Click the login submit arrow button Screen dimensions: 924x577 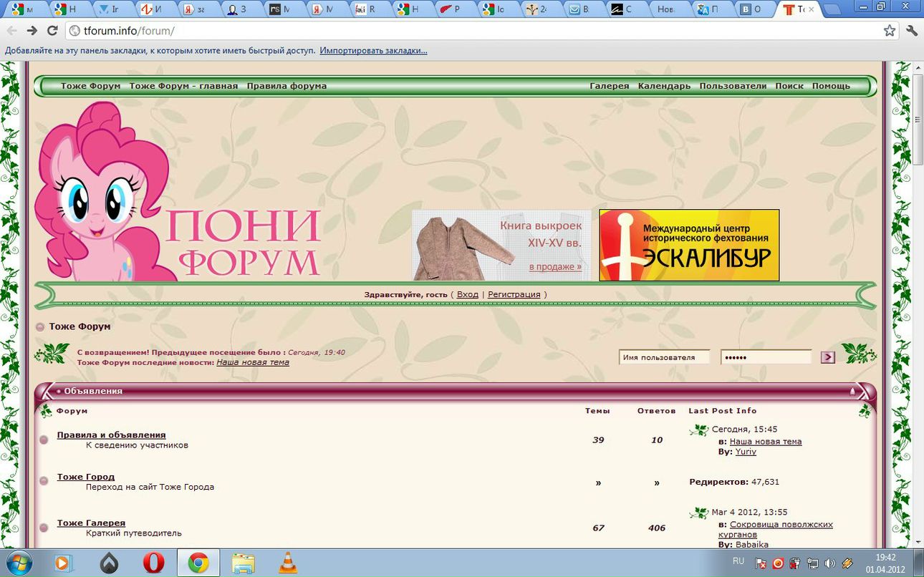click(828, 357)
